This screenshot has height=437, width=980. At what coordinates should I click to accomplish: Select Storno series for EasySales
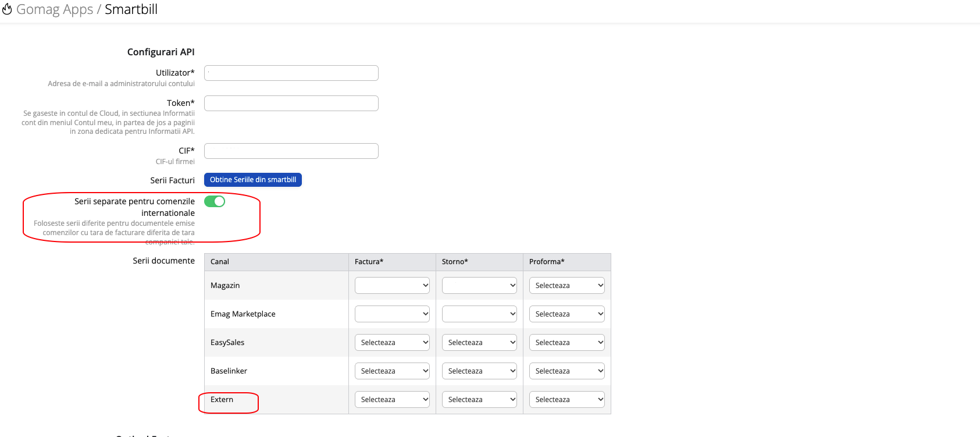pyautogui.click(x=480, y=343)
